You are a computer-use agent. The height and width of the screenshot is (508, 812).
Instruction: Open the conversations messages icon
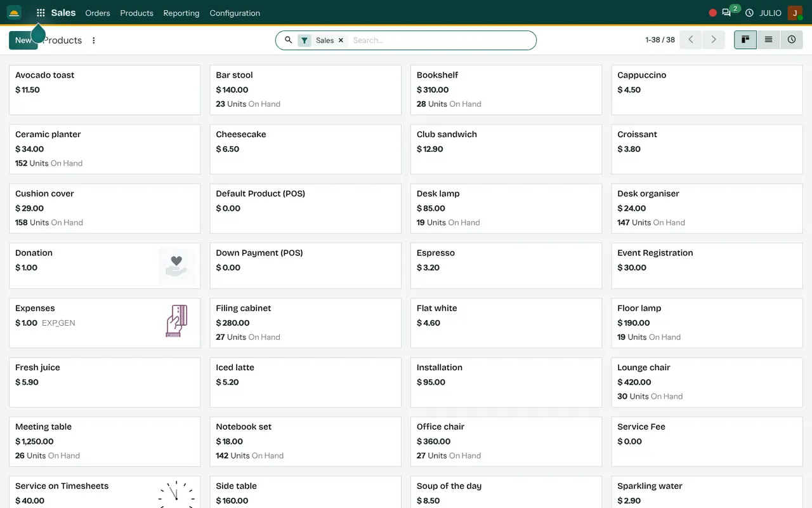pyautogui.click(x=726, y=13)
